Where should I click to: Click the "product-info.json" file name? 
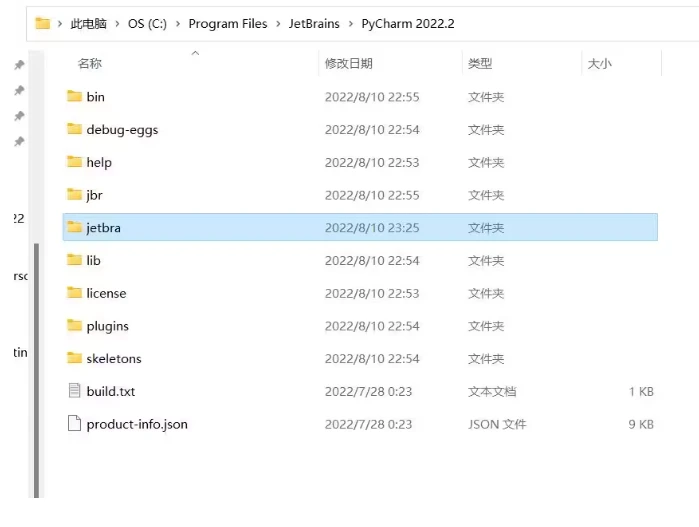point(137,424)
